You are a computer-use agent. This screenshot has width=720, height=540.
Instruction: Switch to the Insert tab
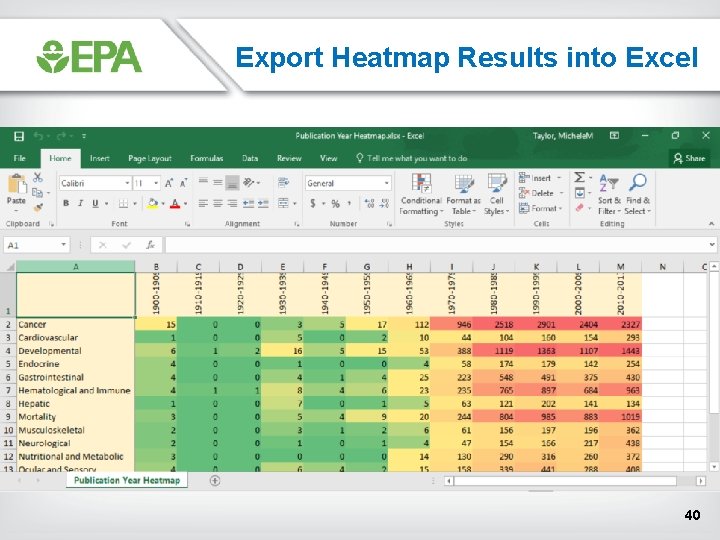tap(100, 158)
